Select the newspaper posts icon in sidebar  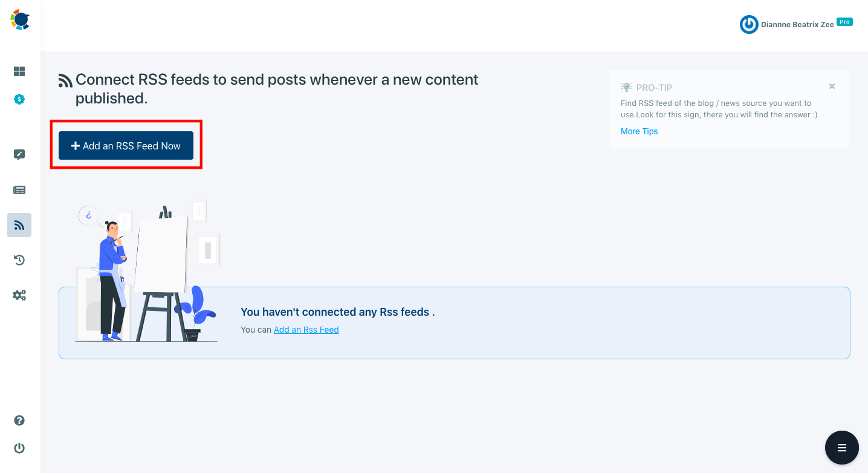point(19,189)
